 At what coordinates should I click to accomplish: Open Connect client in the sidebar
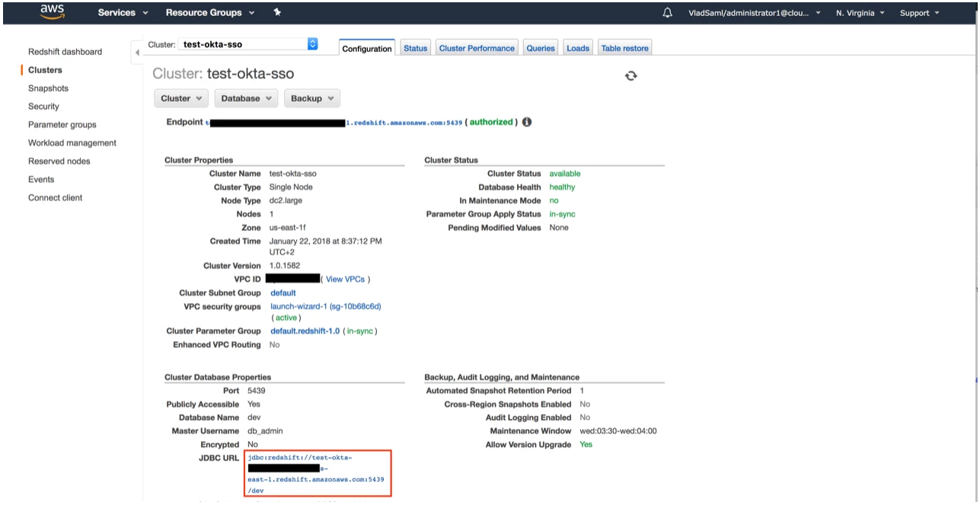click(x=56, y=198)
